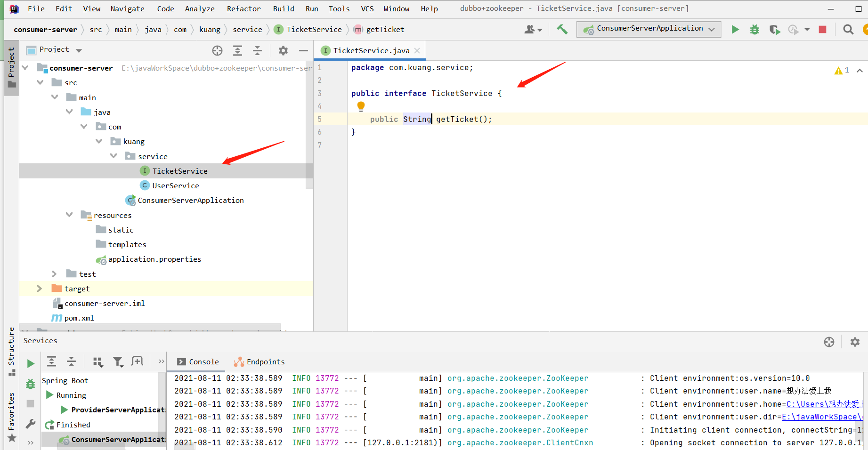Click the warning indicator in editor corner
868x450 pixels.
coord(842,70)
